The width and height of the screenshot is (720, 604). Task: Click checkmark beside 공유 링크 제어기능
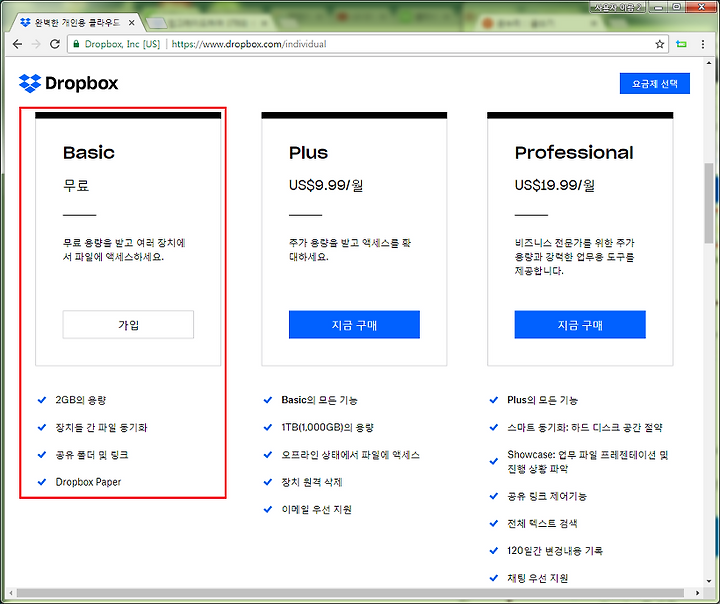point(494,496)
